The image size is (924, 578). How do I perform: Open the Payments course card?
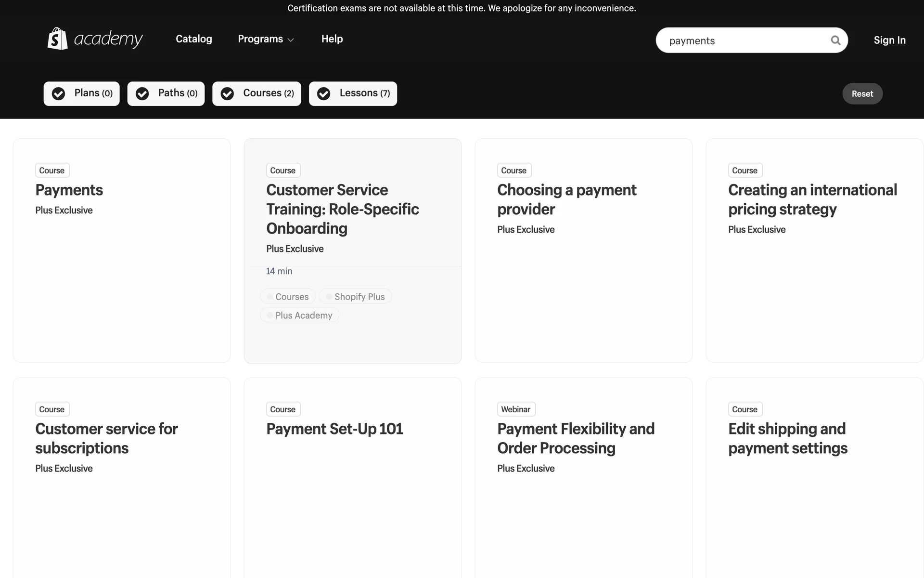pos(69,190)
